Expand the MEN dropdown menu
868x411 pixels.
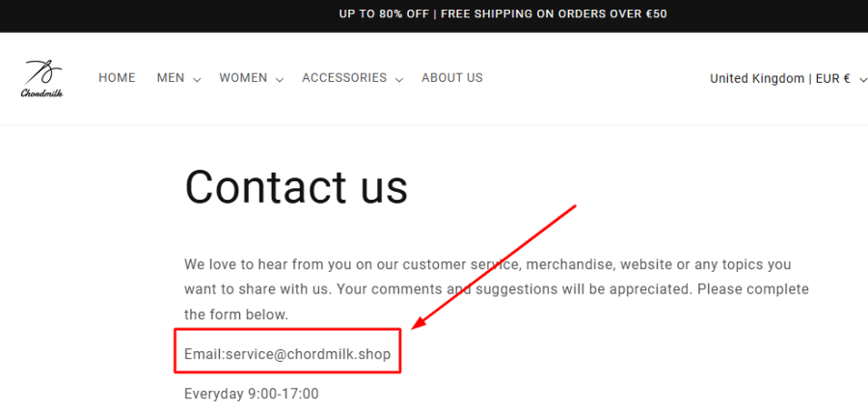(x=171, y=78)
